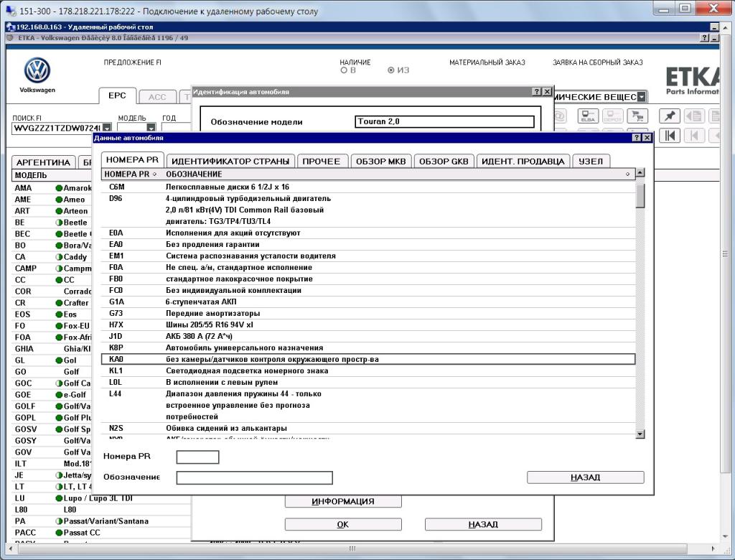The width and height of the screenshot is (735, 560).
Task: Close the Идентификация автомобиля dialog
Action: click(x=546, y=91)
